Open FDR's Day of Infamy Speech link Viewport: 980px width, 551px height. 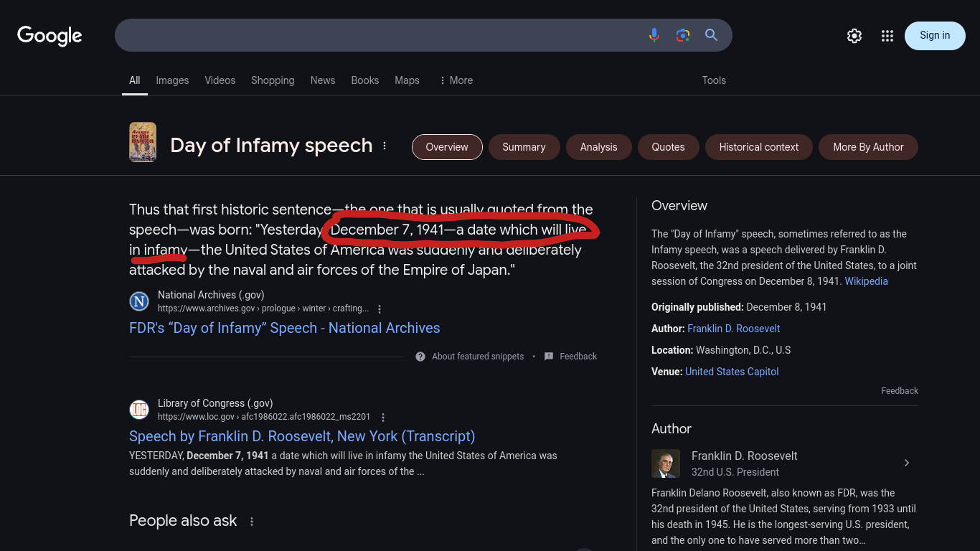point(285,328)
